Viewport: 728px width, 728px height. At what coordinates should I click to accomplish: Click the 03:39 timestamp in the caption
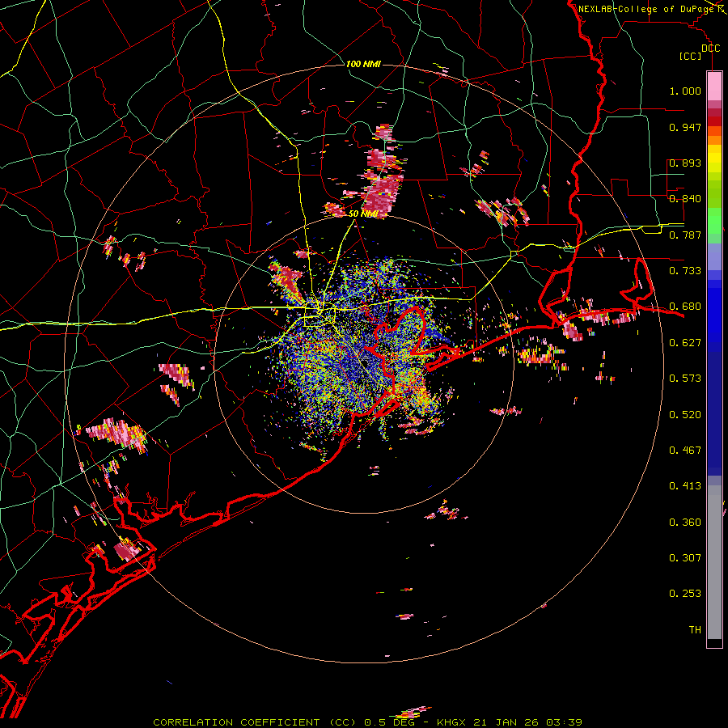[564, 722]
